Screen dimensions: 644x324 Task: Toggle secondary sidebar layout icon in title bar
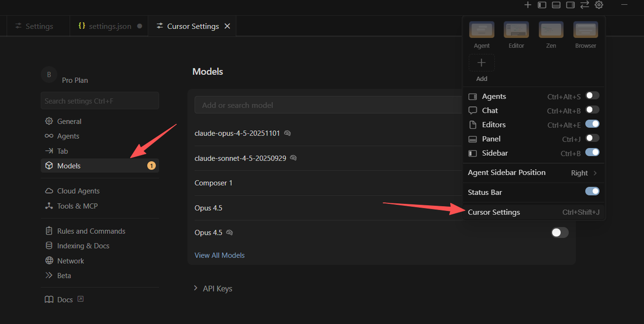[x=570, y=5]
